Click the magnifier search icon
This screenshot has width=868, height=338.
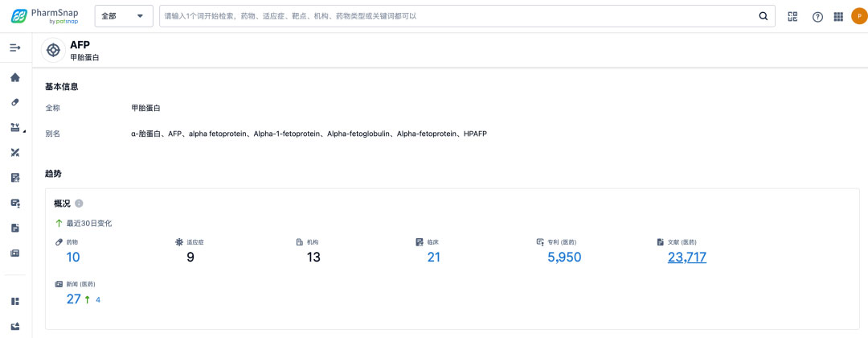[763, 16]
